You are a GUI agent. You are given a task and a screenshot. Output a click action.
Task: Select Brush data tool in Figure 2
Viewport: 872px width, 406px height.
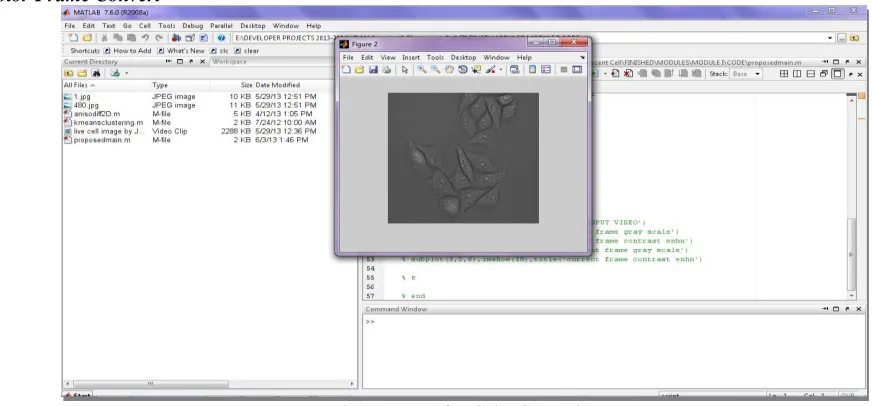(x=490, y=70)
